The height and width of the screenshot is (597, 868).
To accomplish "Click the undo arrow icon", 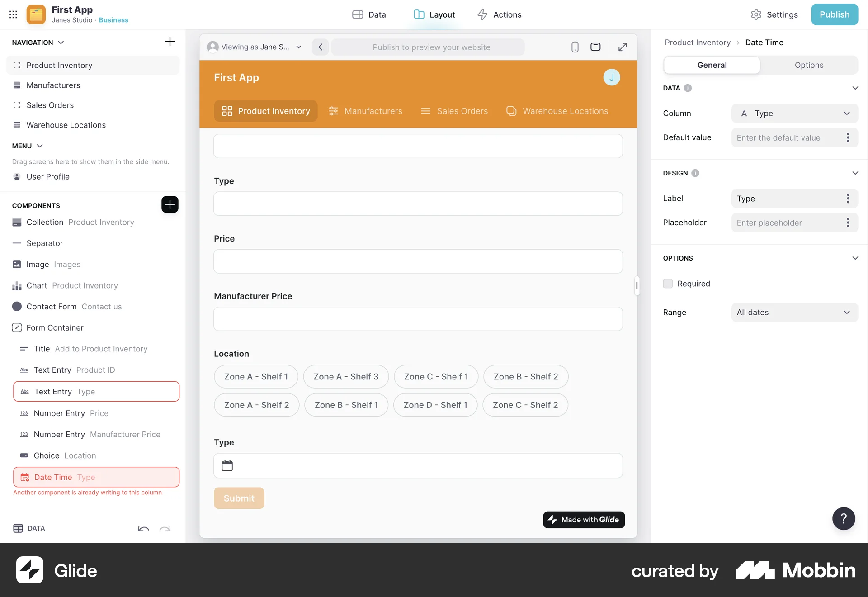I will 143,528.
